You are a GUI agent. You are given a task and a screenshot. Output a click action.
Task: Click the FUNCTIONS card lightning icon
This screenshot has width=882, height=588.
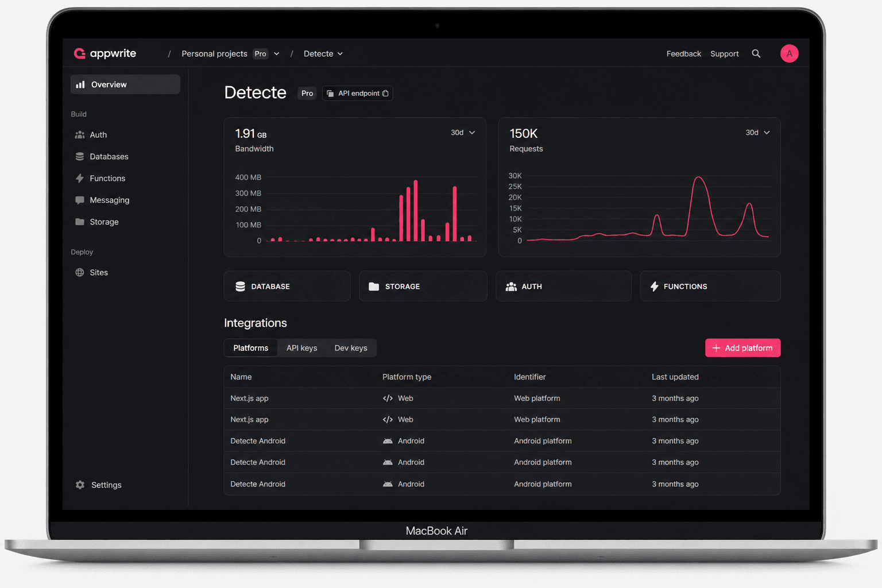click(x=654, y=287)
